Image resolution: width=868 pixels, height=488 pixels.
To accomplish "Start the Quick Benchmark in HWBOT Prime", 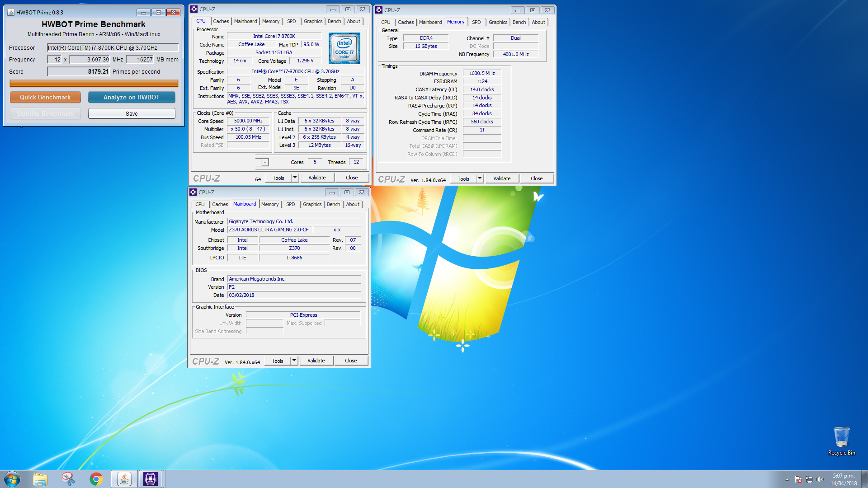I will pos(45,97).
